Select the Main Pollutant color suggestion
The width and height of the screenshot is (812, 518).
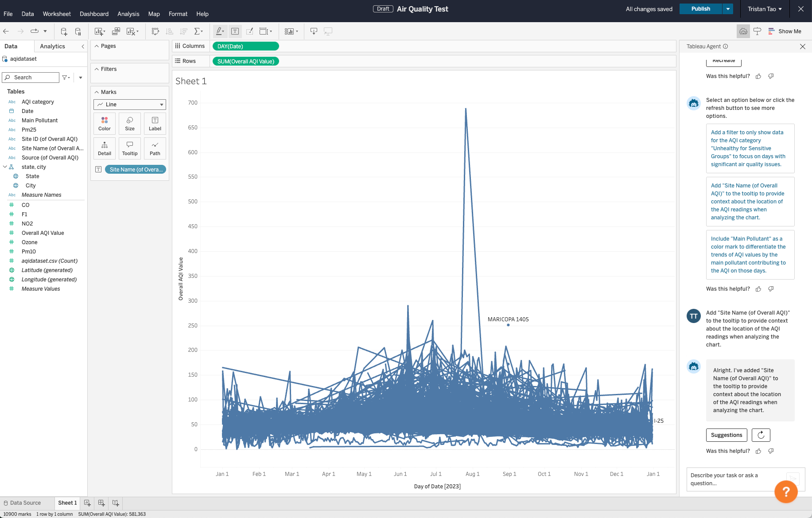(x=750, y=255)
